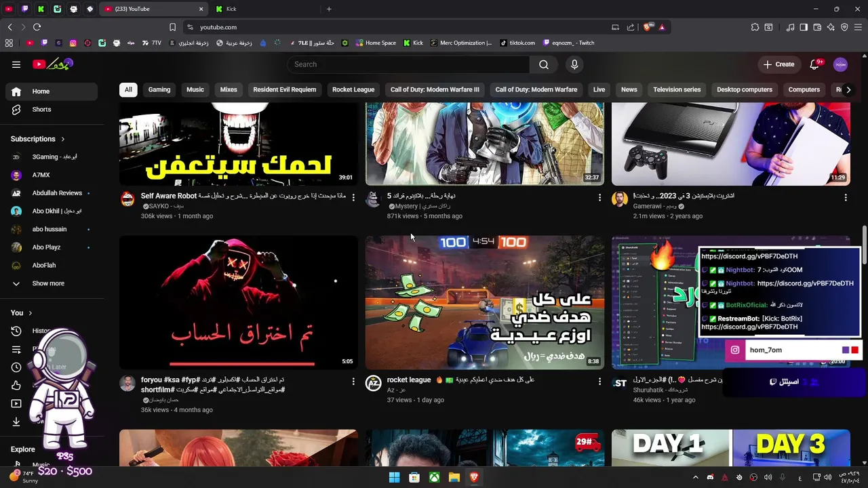Select the News filter chip

pos(629,89)
